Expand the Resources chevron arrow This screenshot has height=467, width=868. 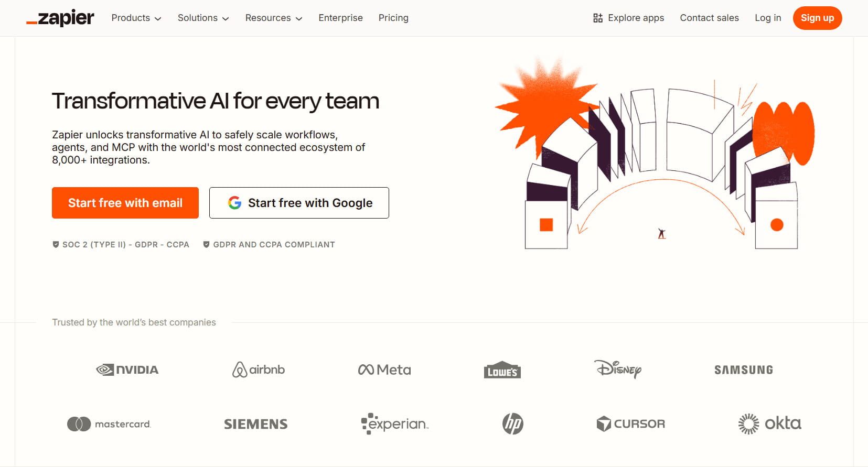[299, 18]
